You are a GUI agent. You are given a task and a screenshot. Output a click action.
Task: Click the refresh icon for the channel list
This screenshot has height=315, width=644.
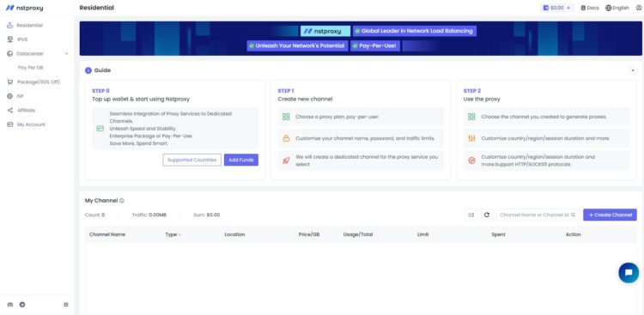click(x=487, y=215)
